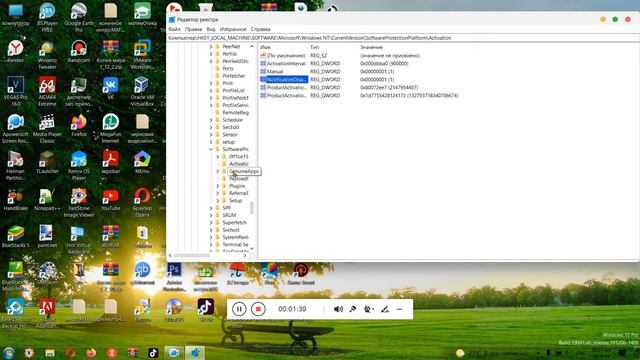Image resolution: width=640 pixels, height=360 pixels.
Task: Open the Firefox desktop shortcut
Action: (79, 125)
